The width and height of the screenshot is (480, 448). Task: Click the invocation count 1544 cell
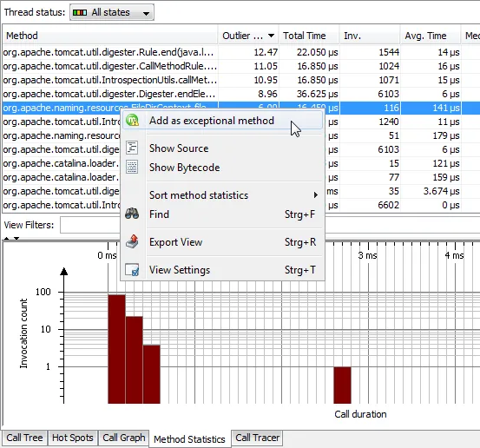389,52
